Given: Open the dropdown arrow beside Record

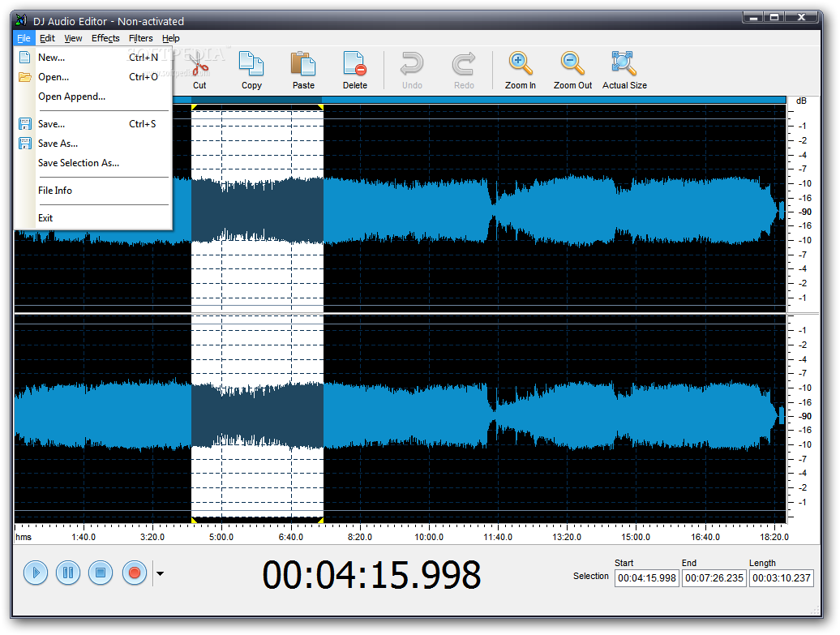Looking at the screenshot, I should 160,573.
